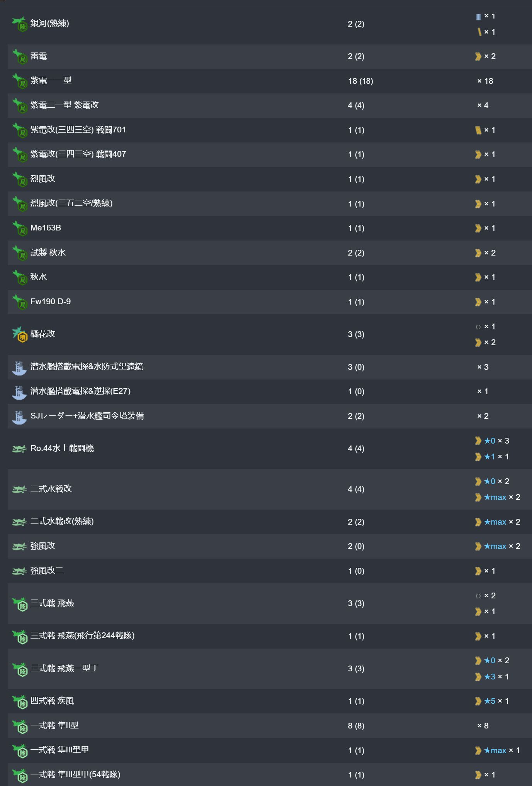Click the SJレーダー submarine radar icon
Viewport: 532px width, 786px height.
[19, 417]
